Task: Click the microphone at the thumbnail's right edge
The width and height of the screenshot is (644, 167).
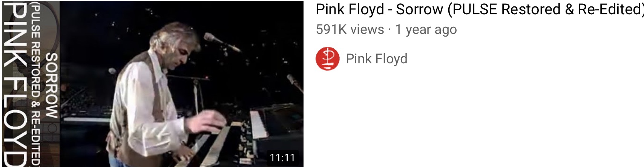Action: 294,83
